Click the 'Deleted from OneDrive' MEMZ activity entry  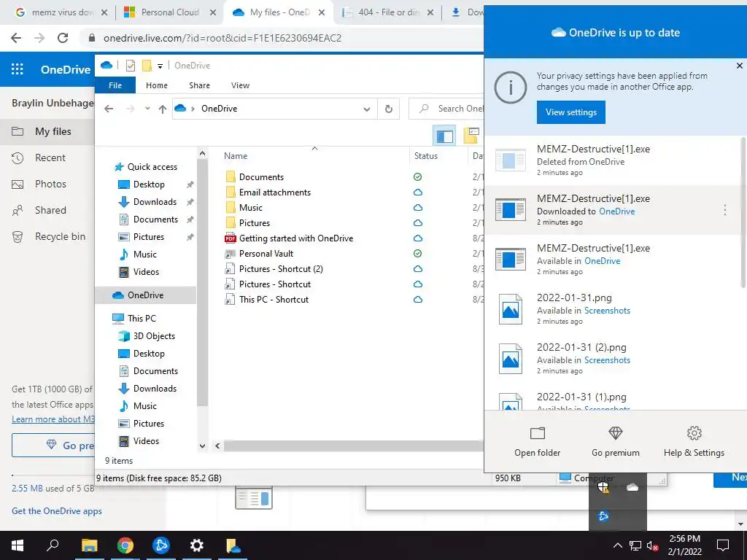613,160
